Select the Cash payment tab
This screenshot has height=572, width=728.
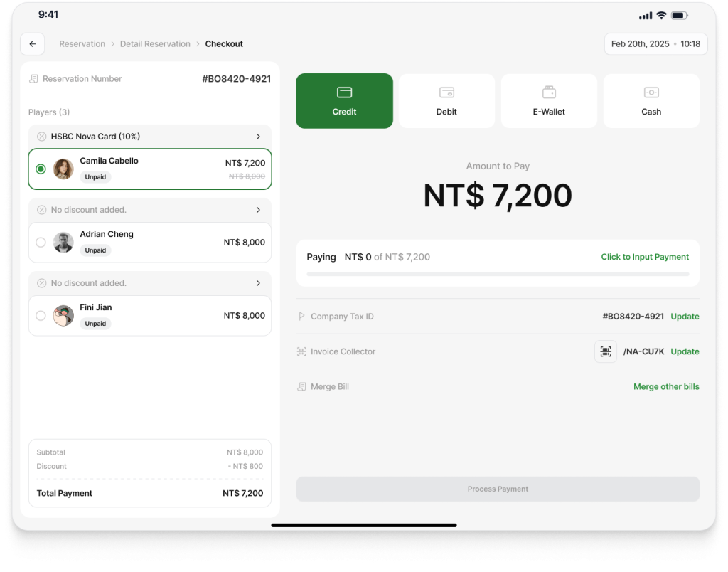pyautogui.click(x=651, y=101)
